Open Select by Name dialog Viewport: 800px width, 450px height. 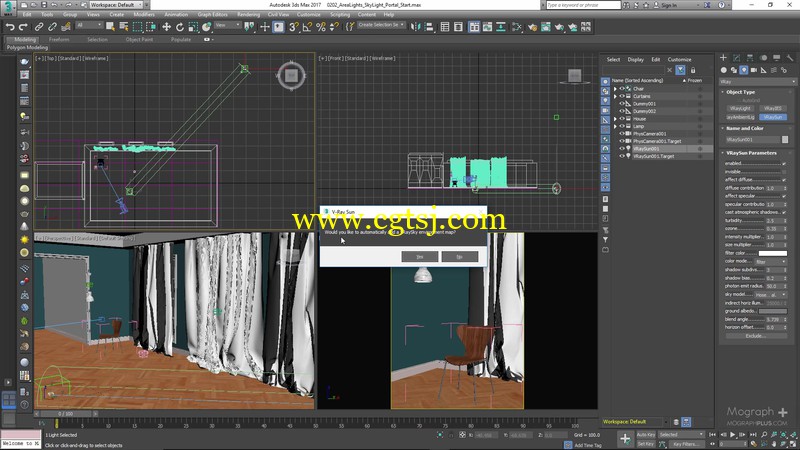pos(123,27)
